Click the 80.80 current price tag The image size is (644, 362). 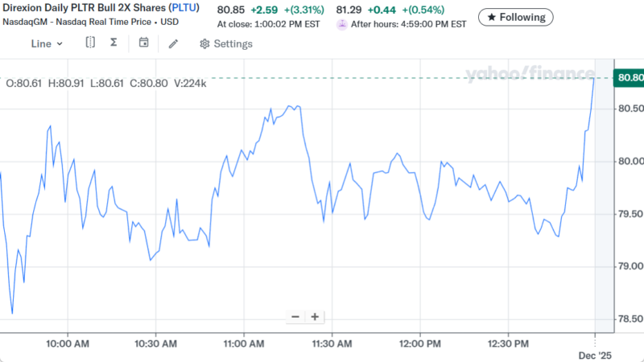point(628,78)
